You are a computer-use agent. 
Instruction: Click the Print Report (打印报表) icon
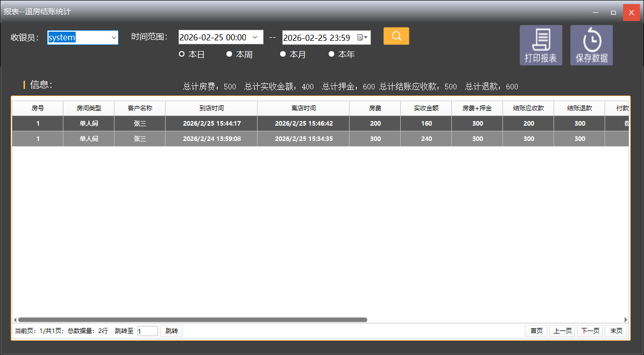[541, 45]
